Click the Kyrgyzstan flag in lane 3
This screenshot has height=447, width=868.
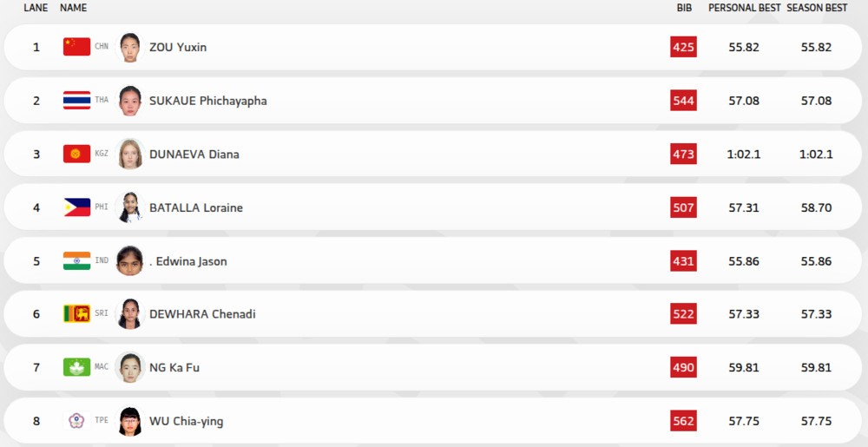[76, 154]
